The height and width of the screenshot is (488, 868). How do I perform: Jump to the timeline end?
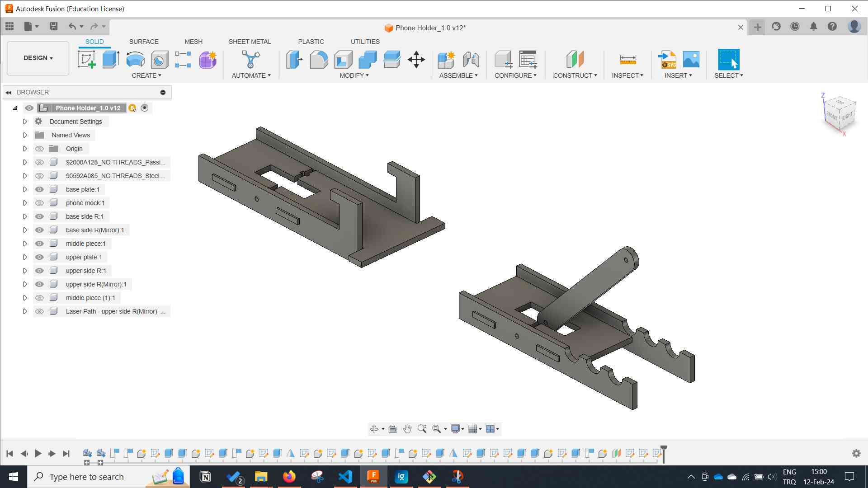point(66,453)
